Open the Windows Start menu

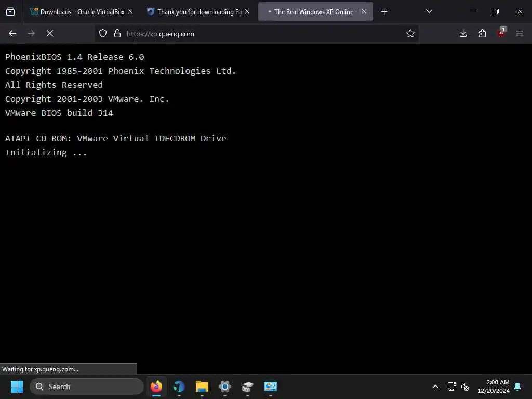point(17,387)
